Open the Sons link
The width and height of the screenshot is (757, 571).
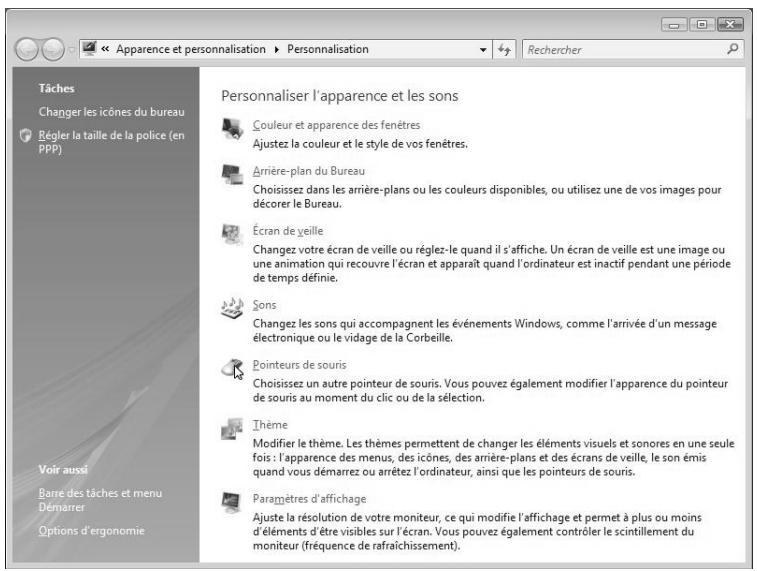tap(265, 305)
